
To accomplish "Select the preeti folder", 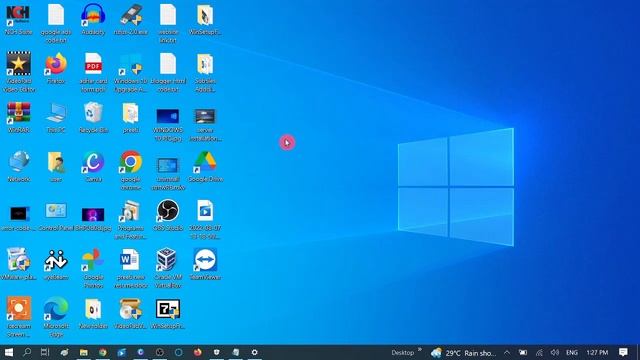I will pyautogui.click(x=131, y=118).
